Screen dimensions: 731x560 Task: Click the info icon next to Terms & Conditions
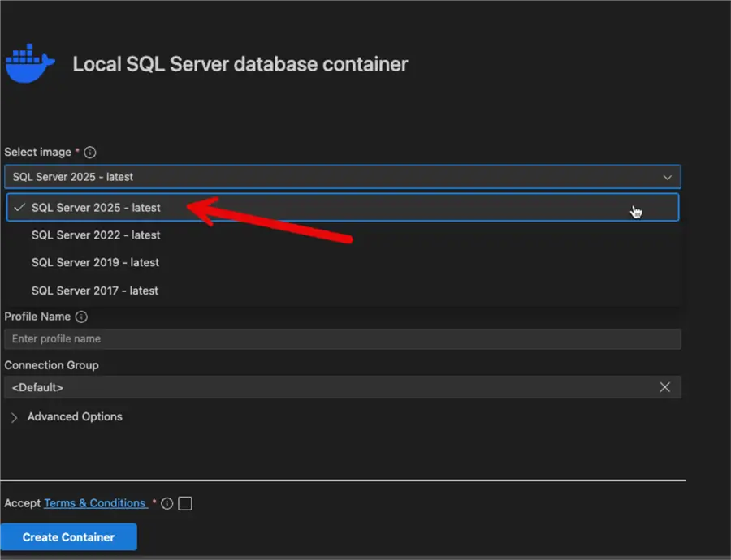pos(167,503)
